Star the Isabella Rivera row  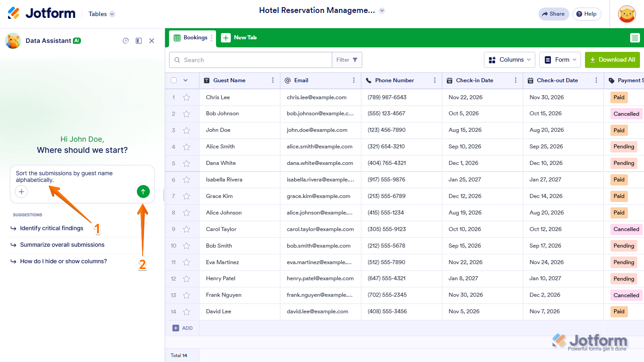click(186, 180)
